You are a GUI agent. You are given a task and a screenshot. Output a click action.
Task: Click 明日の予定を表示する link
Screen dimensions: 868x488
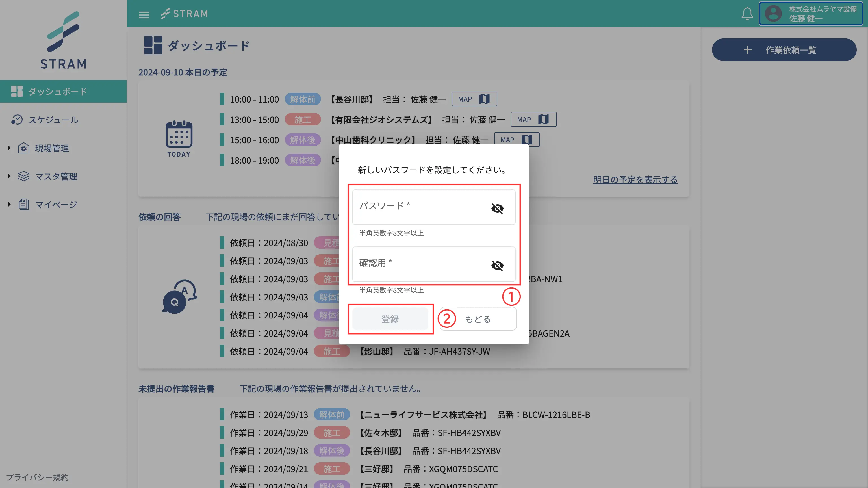click(635, 180)
